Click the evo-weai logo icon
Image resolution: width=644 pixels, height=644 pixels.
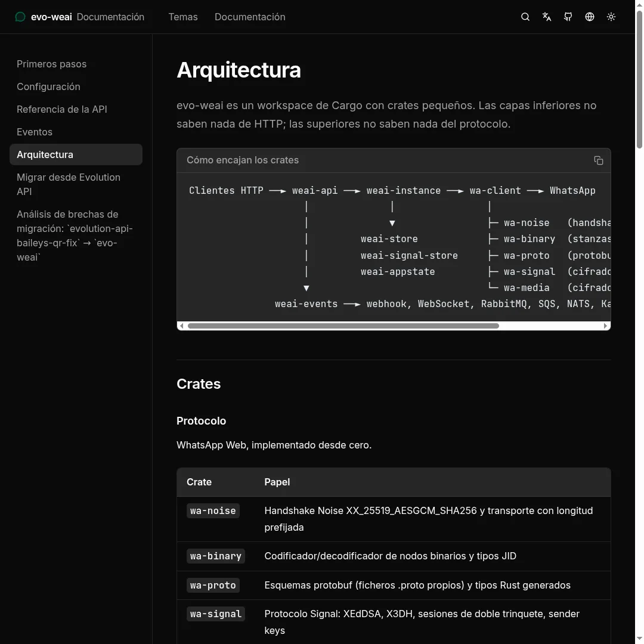[20, 17]
